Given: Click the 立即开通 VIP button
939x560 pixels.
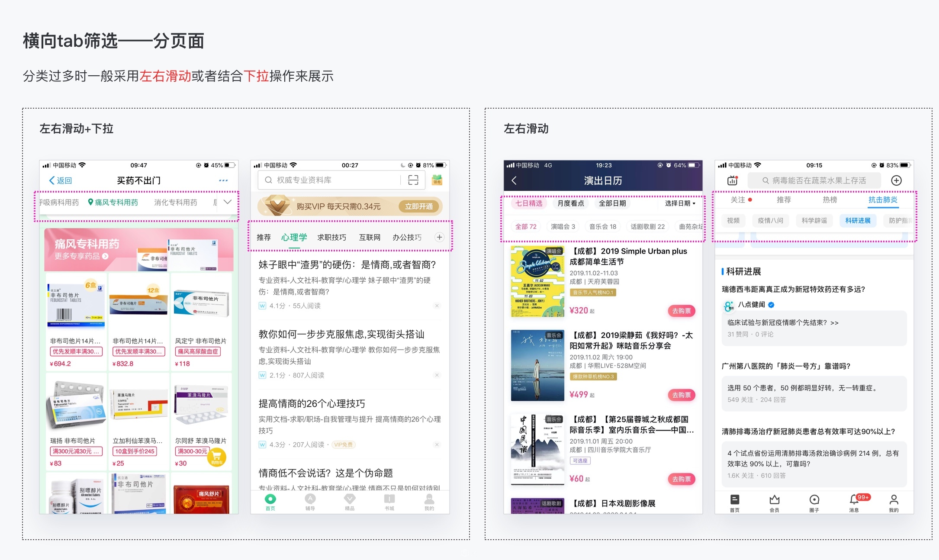Looking at the screenshot, I should click(x=418, y=206).
